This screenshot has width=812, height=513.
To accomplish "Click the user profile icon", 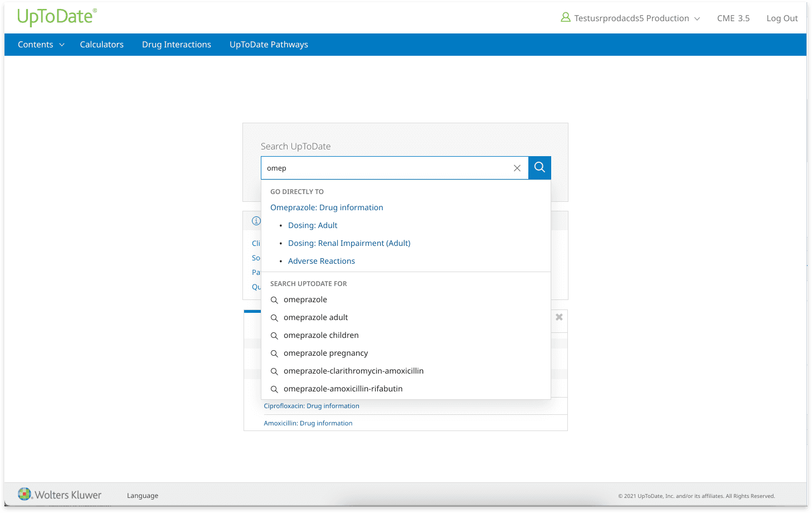I will coord(566,18).
